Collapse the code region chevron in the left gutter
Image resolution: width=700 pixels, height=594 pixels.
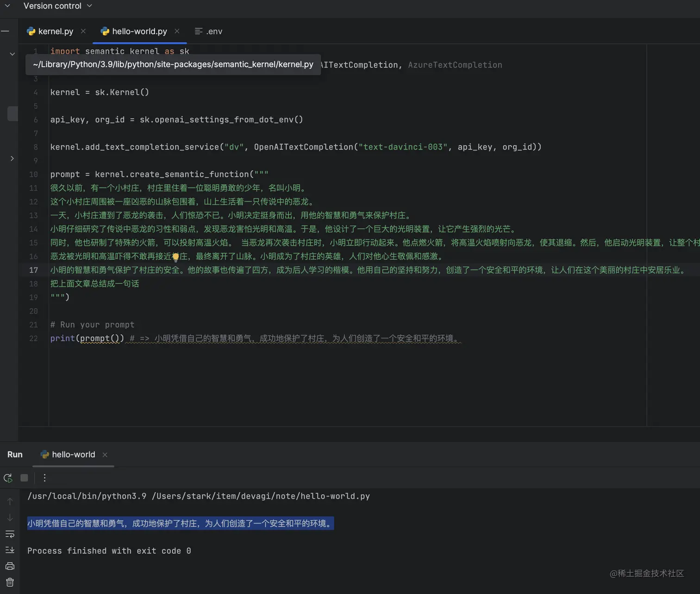pyautogui.click(x=12, y=54)
